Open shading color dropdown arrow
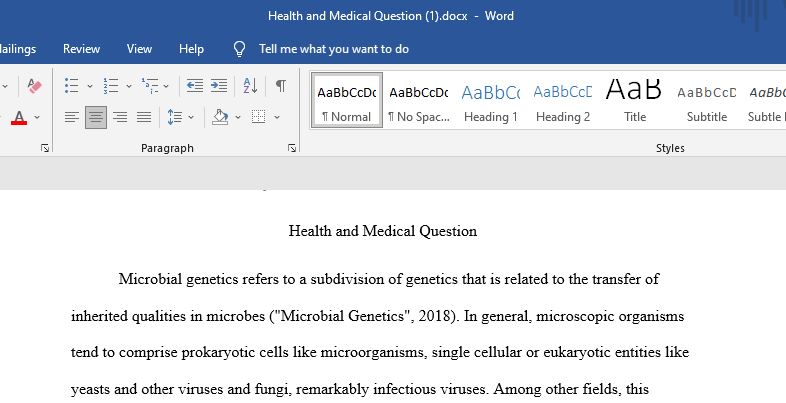Screen dimensions: 786x403 click(x=238, y=117)
